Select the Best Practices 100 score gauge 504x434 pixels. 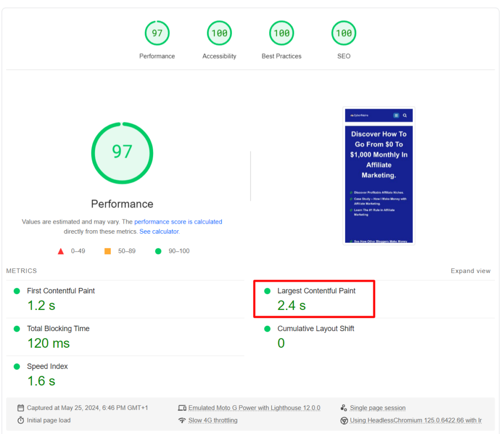(281, 32)
